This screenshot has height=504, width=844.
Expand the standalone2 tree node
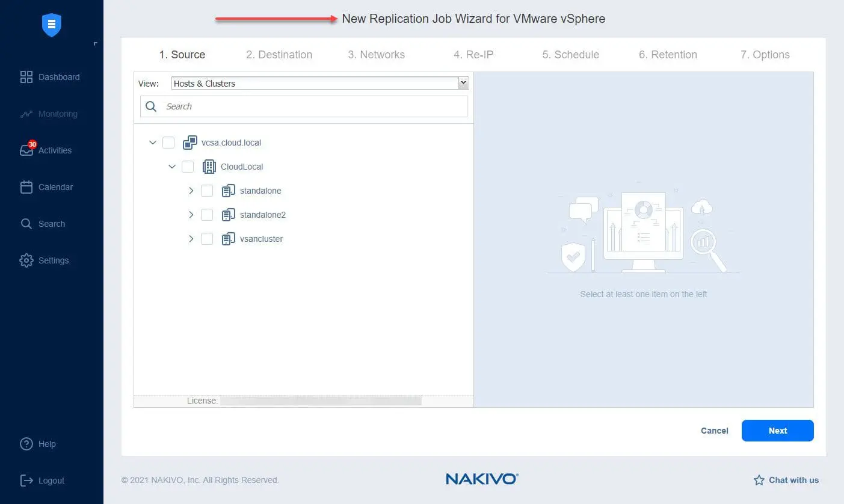pos(191,215)
